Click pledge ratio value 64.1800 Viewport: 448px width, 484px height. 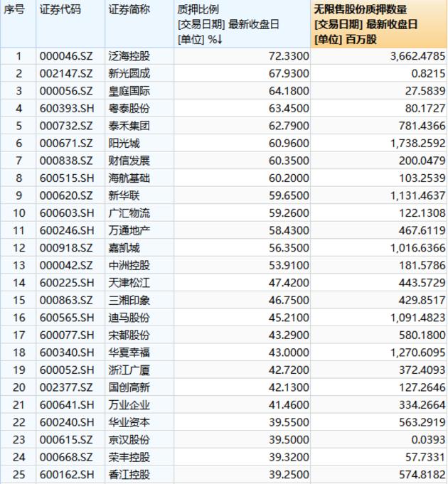pyautogui.click(x=289, y=91)
